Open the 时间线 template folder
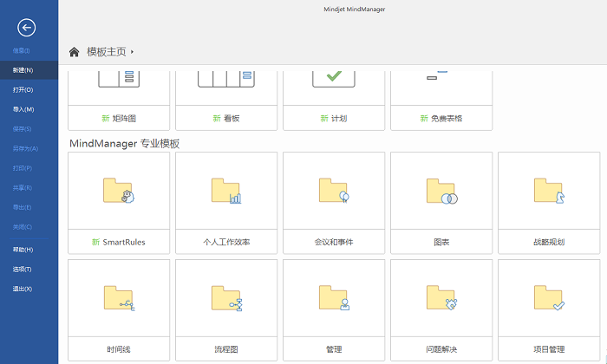This screenshot has height=364, width=607. click(x=119, y=310)
